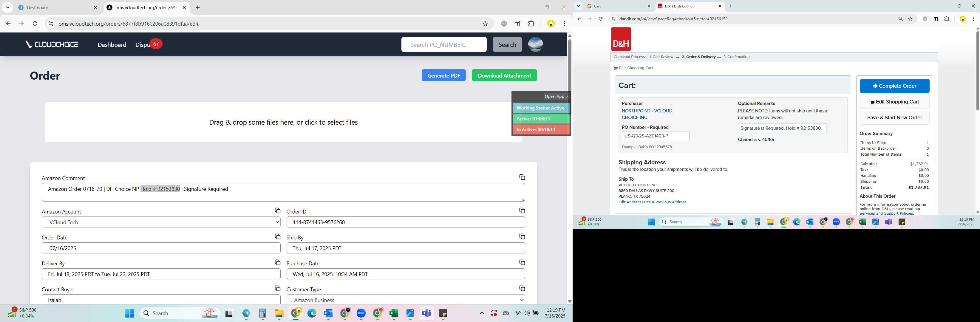
Task: Click Edit Shopping Cart link above cart
Action: pos(633,68)
